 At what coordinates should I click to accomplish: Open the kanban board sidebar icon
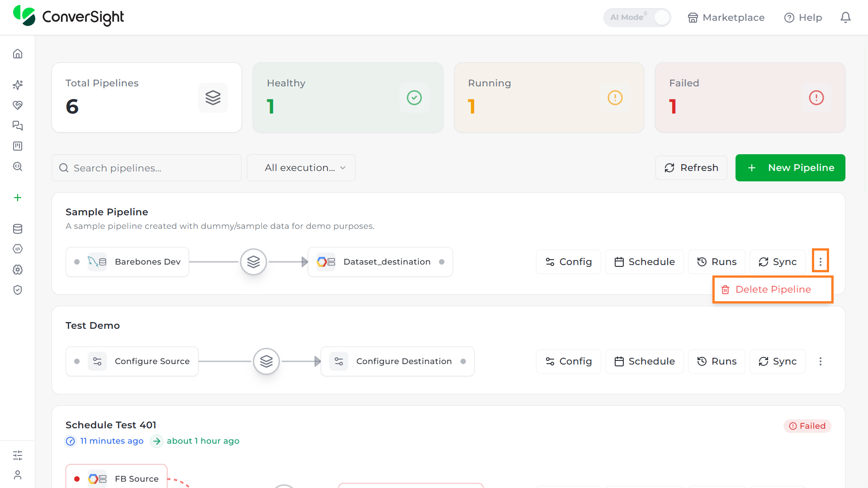(18, 146)
